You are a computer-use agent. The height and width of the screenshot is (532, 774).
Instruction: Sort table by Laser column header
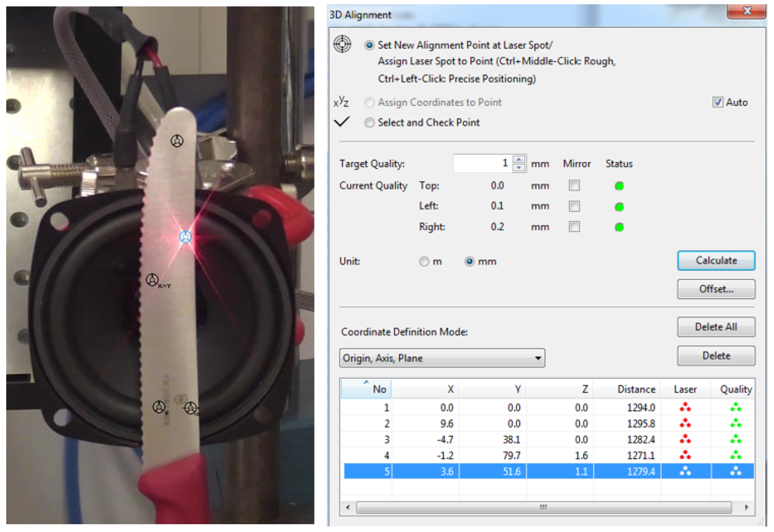686,389
